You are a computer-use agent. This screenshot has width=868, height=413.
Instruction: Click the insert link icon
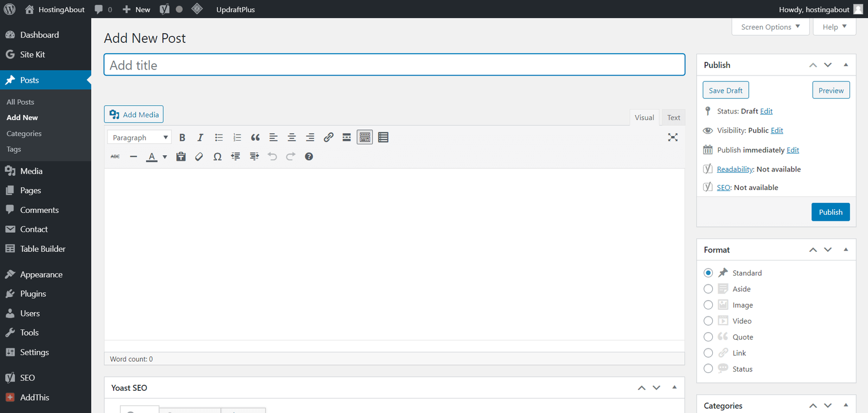pos(328,138)
